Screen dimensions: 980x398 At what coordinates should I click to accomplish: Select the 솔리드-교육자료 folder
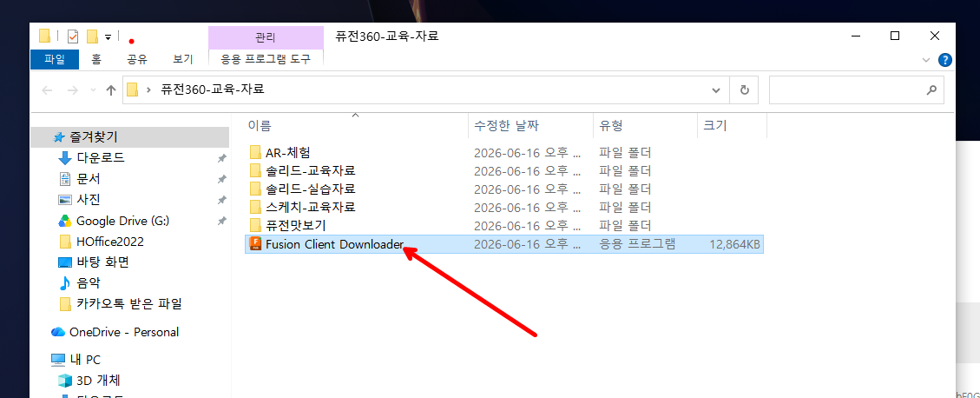[x=311, y=170]
